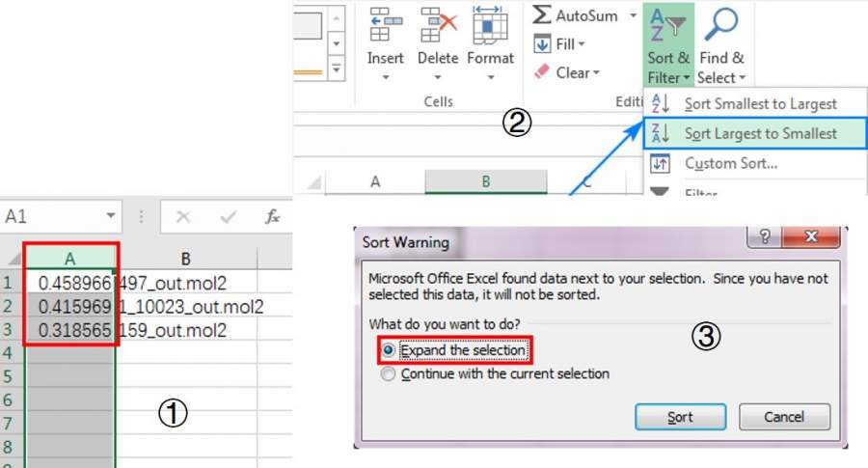The height and width of the screenshot is (468, 868).
Task: Click the Fill down icon
Action: [542, 44]
